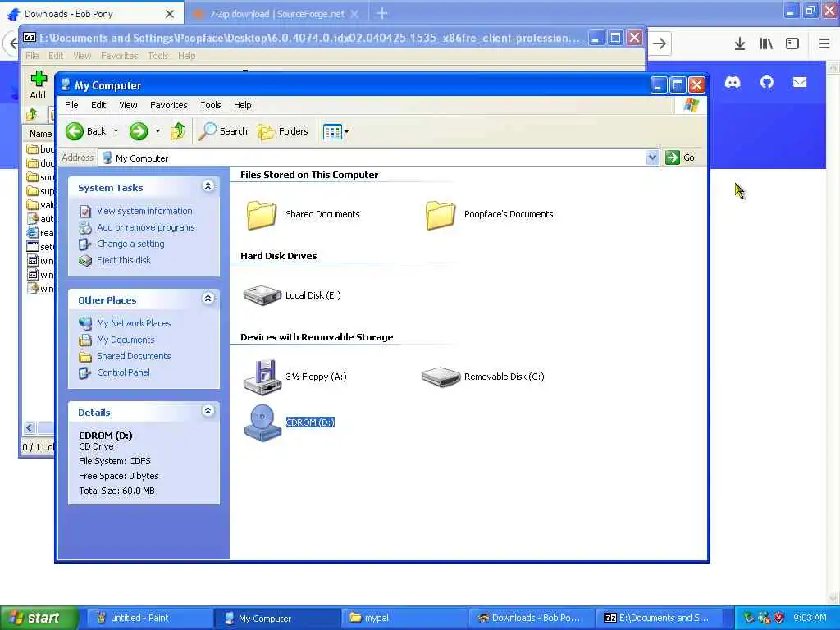Select the CDROM (D:) drive icon
Viewport: 840px width, 630px height.
point(262,422)
